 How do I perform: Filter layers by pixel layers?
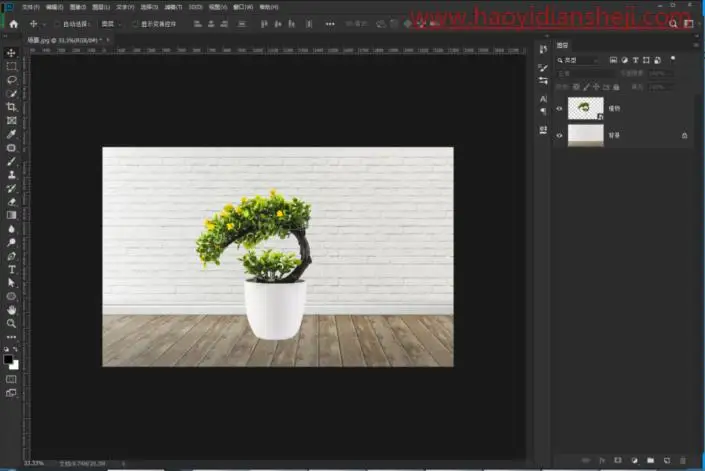[x=613, y=60]
